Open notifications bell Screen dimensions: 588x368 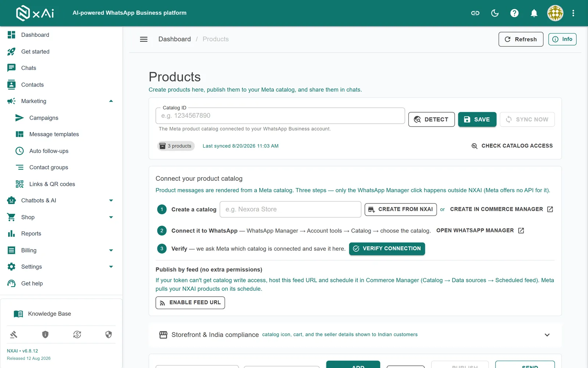tap(534, 13)
